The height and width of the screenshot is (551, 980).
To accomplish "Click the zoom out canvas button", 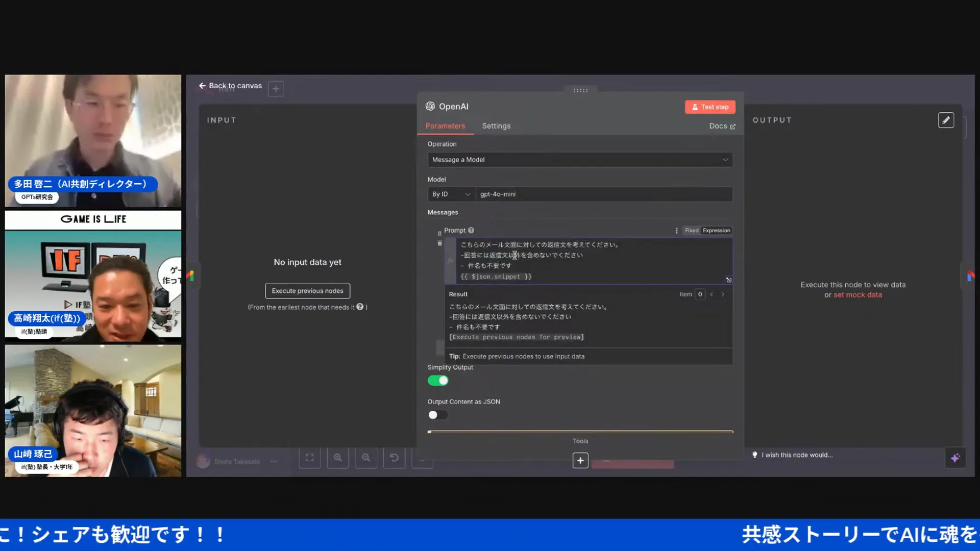I will (x=366, y=458).
